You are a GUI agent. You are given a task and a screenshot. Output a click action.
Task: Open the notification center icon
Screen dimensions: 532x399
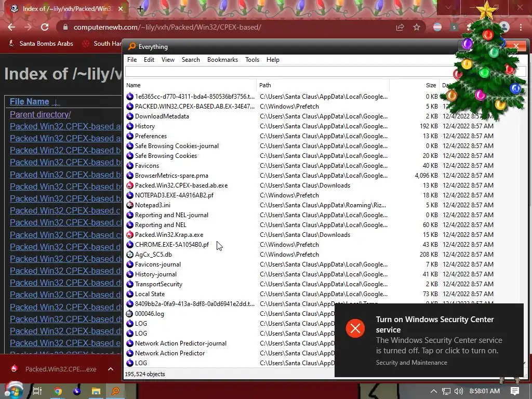click(515, 391)
